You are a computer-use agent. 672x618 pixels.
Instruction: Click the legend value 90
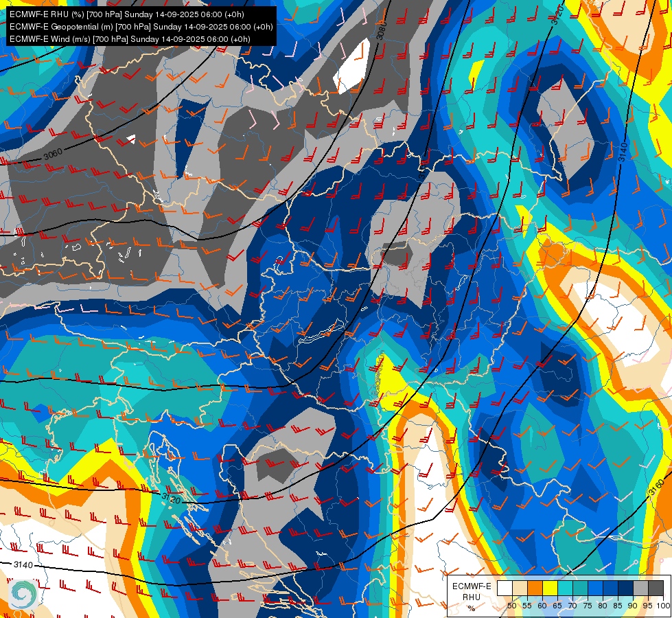tap(633, 606)
